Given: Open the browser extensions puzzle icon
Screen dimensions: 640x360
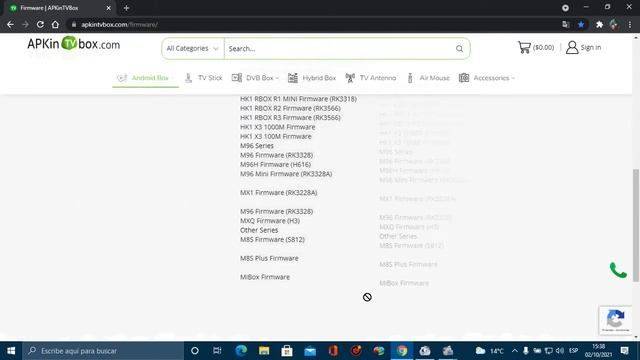Looking at the screenshot, I should click(x=599, y=24).
